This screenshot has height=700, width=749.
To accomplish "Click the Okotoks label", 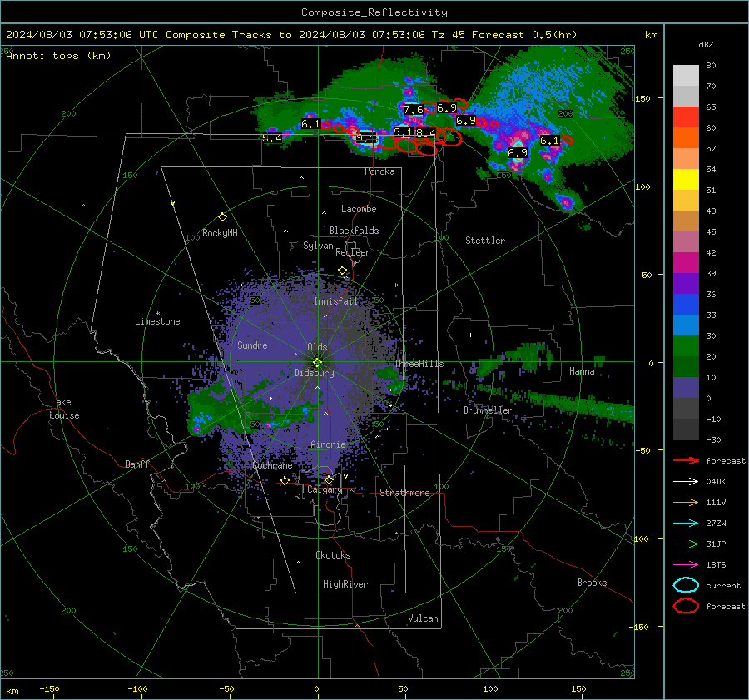I will 333,555.
